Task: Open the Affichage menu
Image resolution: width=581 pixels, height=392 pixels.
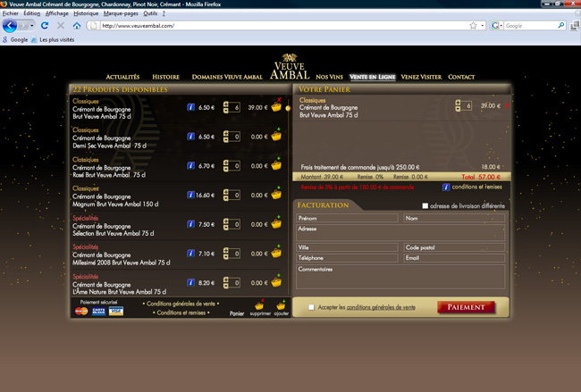Action: 56,13
